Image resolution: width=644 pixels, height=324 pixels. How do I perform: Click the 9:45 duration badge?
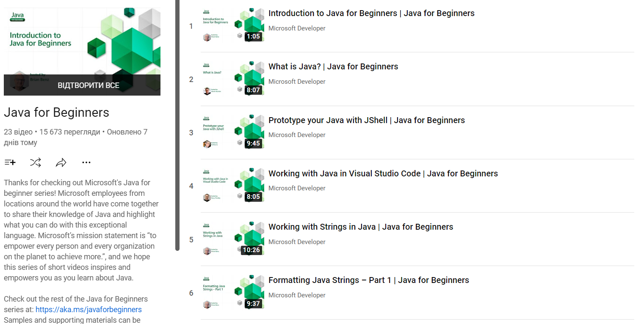pyautogui.click(x=253, y=143)
